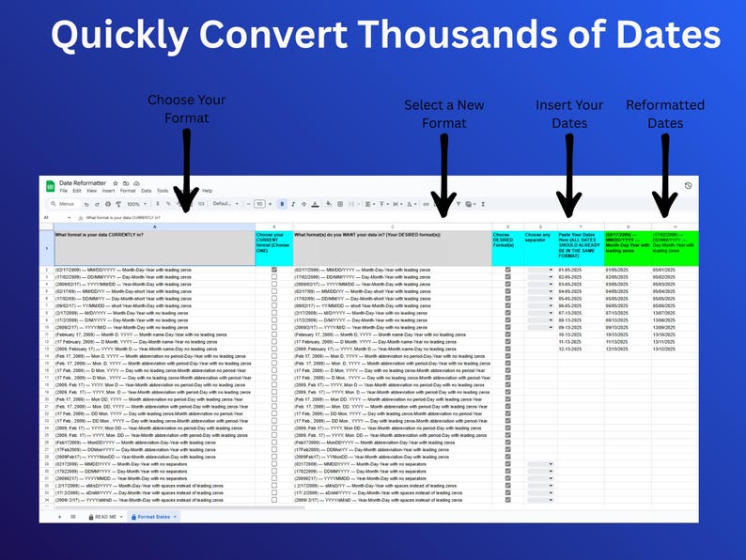Select cell with pasted date 12-13-2025
This screenshot has width=746, height=560.
(581, 349)
